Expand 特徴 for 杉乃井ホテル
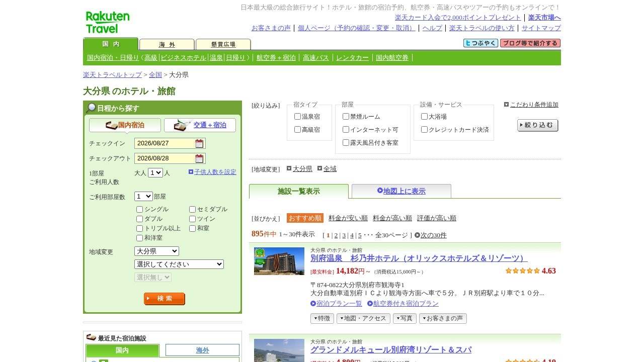Viewport: 644px width, 362px height. click(322, 319)
